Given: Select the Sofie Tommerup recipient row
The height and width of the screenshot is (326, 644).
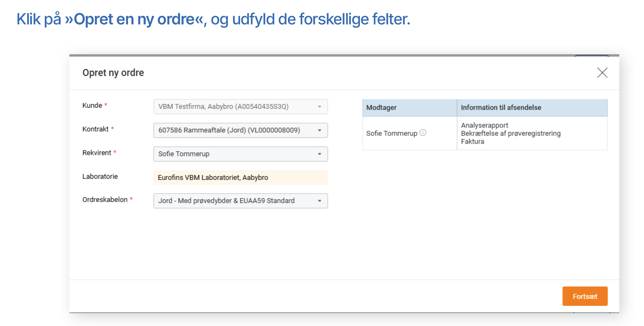Looking at the screenshot, I should point(391,133).
